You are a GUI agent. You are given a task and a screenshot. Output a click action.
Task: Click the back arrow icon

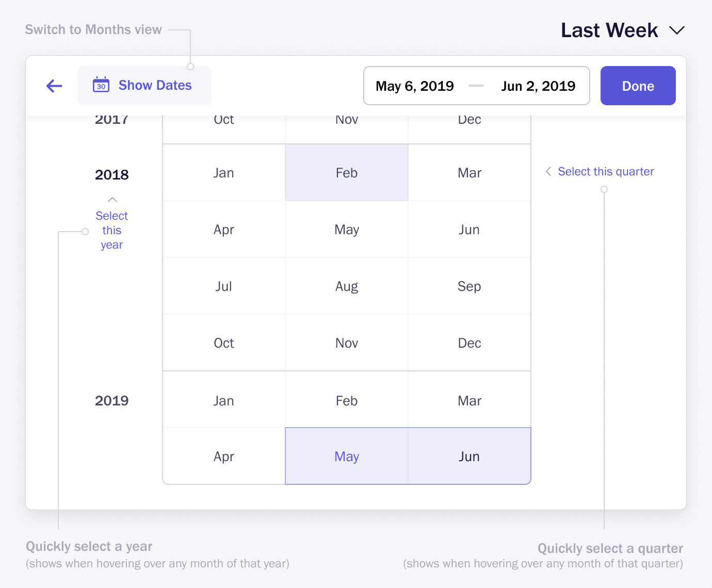click(x=54, y=86)
